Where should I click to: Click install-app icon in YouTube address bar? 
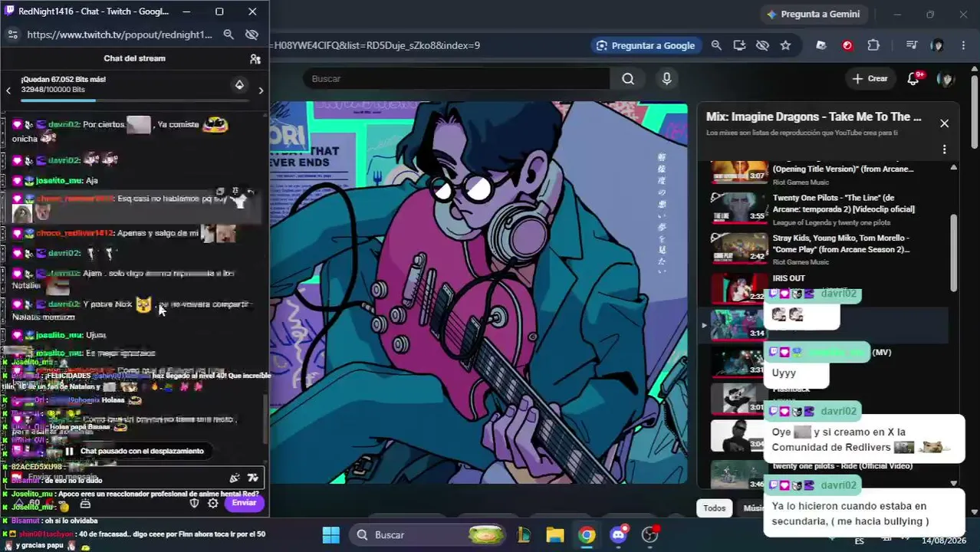739,45
